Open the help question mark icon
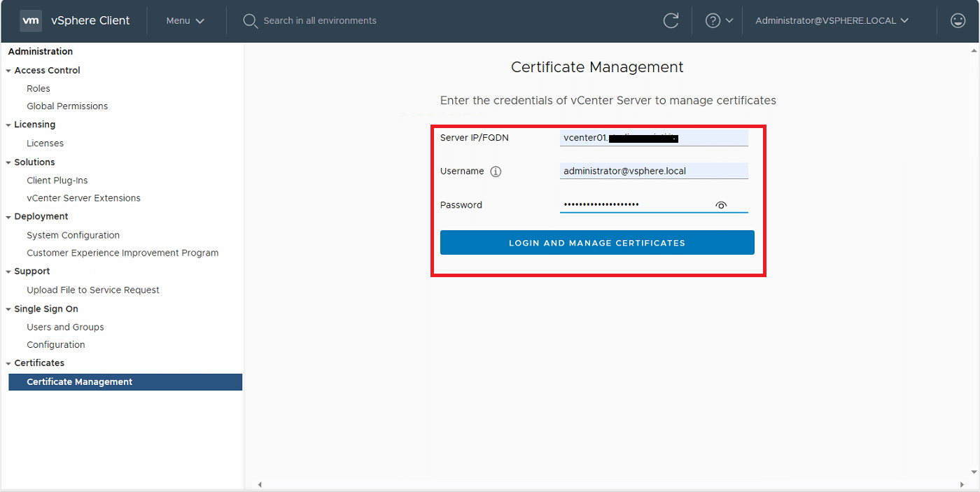The width and height of the screenshot is (980, 492). (713, 20)
